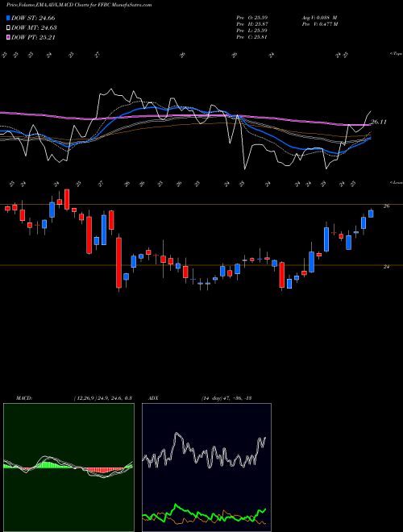Click the 'ADX' panel heading
The height and width of the screenshot is (532, 403).
(x=153, y=398)
